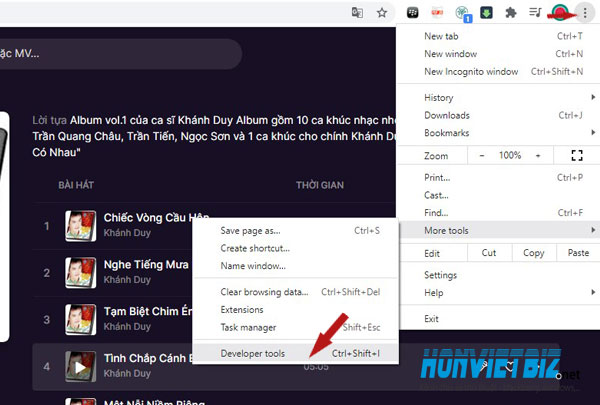Increase zoom with the plus button

[x=538, y=155]
